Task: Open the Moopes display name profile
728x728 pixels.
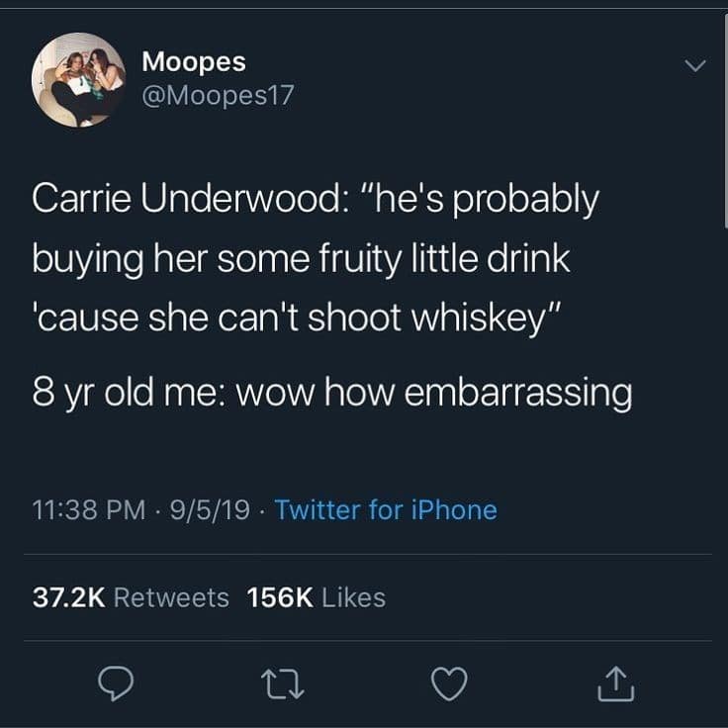Action: click(194, 62)
